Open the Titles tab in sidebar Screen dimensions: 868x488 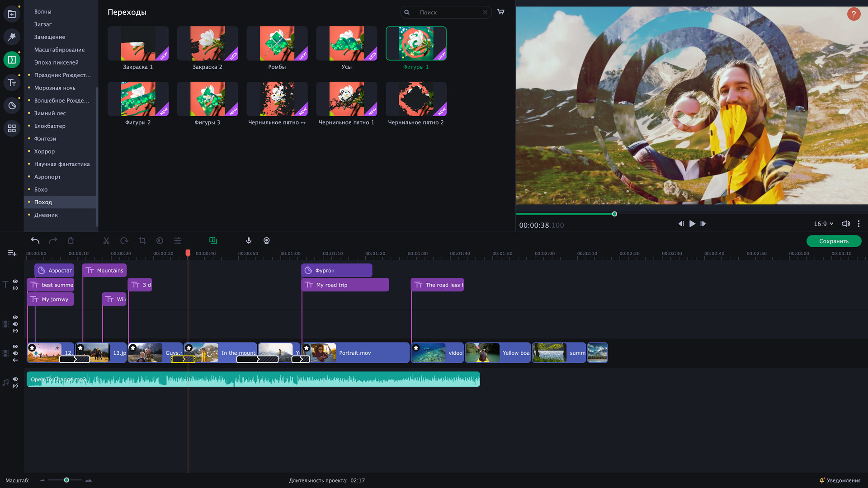pyautogui.click(x=12, y=83)
